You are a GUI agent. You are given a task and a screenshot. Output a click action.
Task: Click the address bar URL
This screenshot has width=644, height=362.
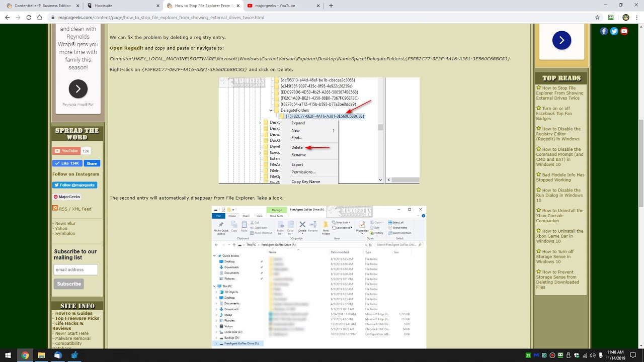point(161,17)
